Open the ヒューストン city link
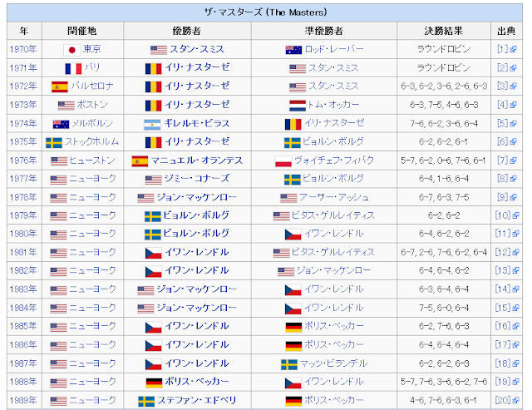532x410 pixels. coord(92,161)
